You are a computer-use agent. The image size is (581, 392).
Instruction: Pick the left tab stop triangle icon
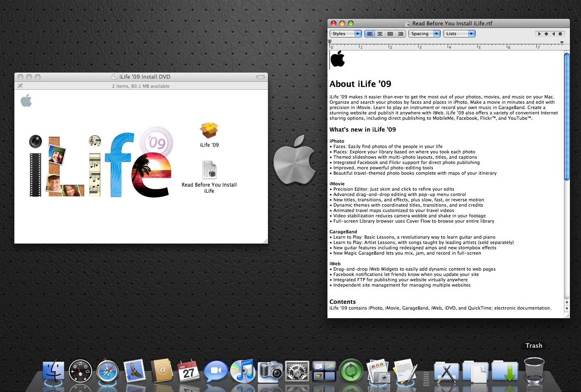point(540,34)
